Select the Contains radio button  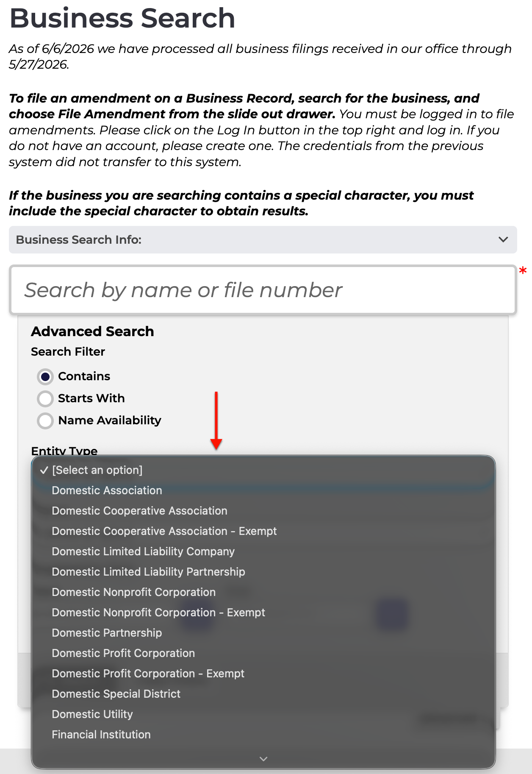45,376
